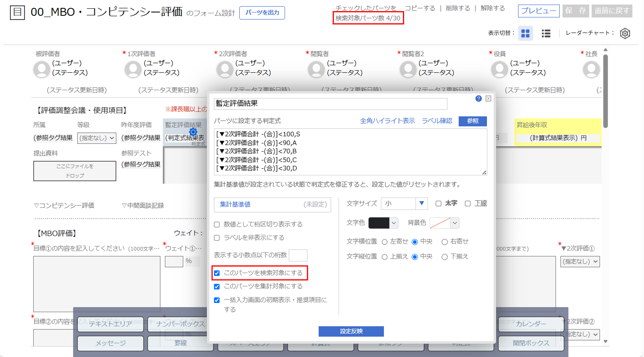The width and height of the screenshot is (644, 357).
Task: Click the 表示する小数点以下の桁数 input
Action: 298,255
